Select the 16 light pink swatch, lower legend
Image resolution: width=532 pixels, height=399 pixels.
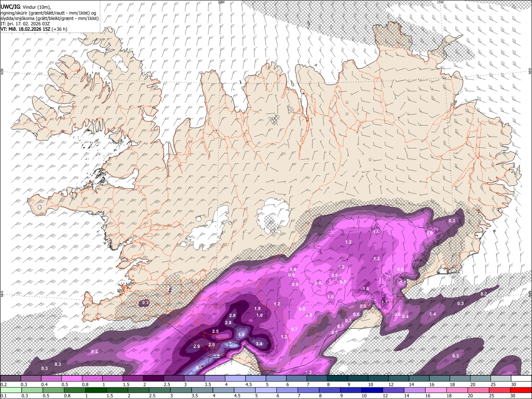click(x=436, y=390)
